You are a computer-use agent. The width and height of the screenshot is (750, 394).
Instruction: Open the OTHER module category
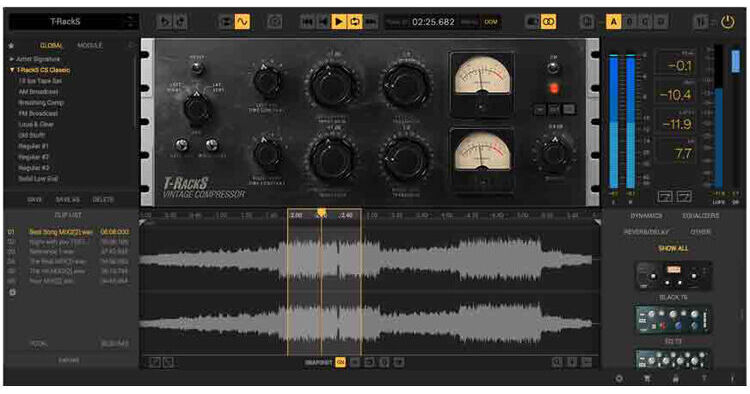pyautogui.click(x=700, y=232)
